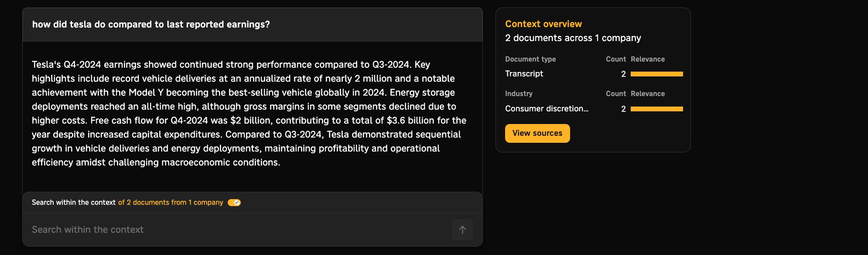Click the 'Search within the context' label
The width and height of the screenshot is (868, 255).
[x=73, y=203]
